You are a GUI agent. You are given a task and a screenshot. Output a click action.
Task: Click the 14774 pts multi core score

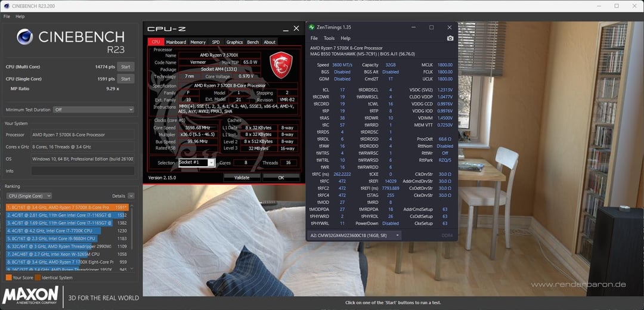(x=105, y=67)
